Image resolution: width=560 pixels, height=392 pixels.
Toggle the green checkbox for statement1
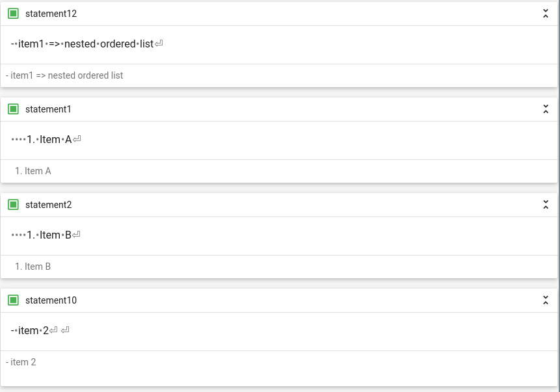(13, 109)
